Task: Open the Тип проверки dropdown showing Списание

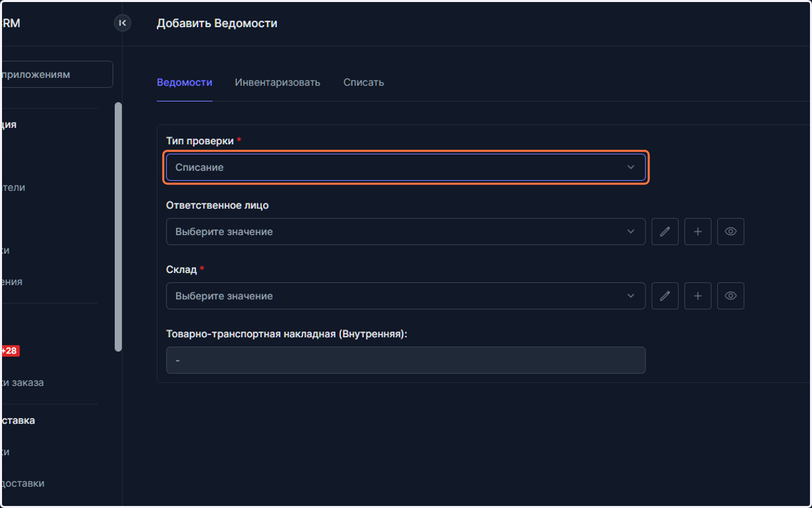Action: [406, 167]
